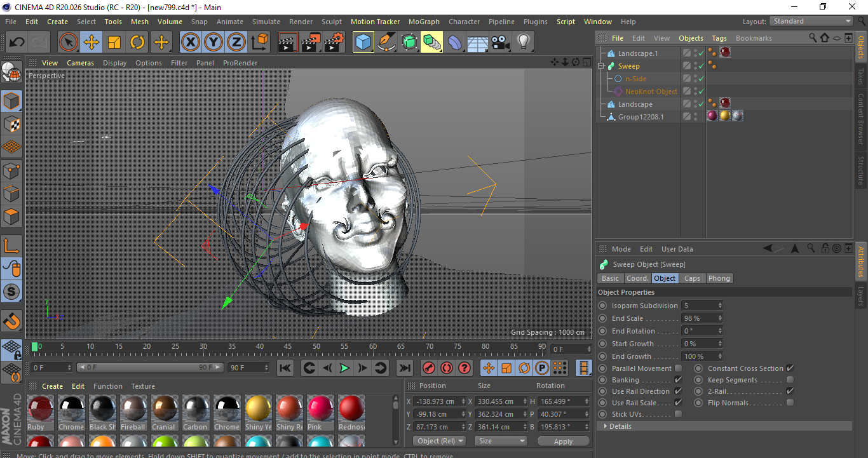The height and width of the screenshot is (458, 868).
Task: Switch to the Caps tab
Action: (x=692, y=278)
